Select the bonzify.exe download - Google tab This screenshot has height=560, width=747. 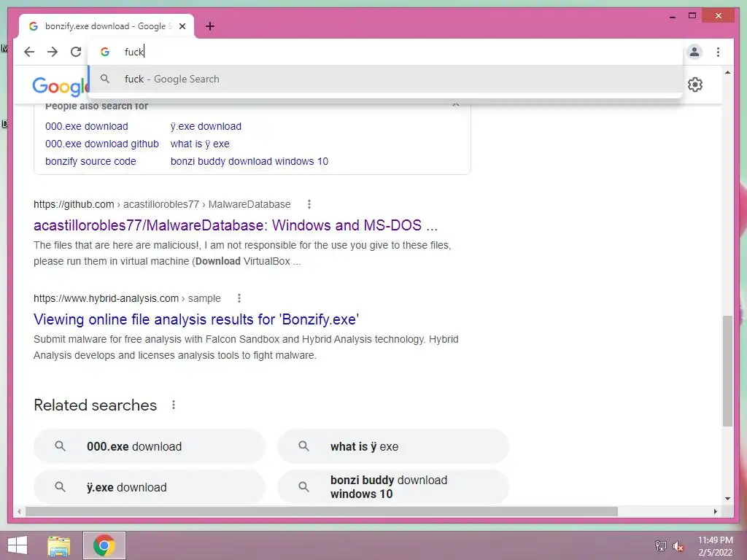(107, 26)
